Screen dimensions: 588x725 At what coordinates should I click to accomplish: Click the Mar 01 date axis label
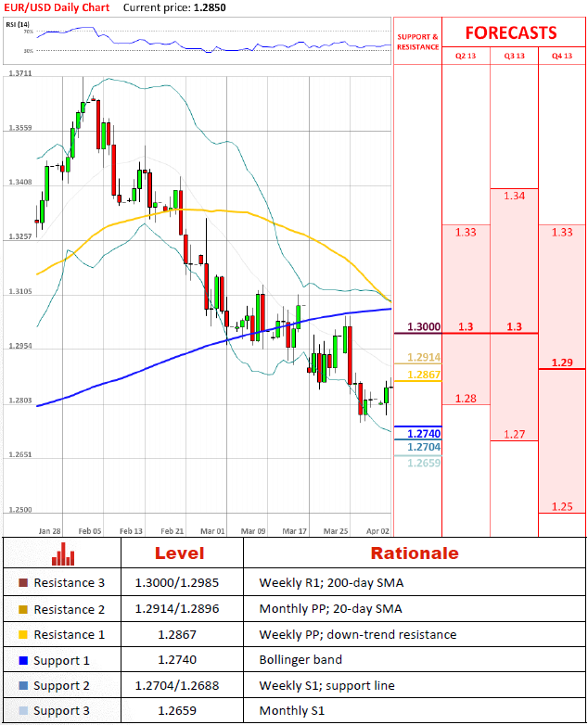212,531
